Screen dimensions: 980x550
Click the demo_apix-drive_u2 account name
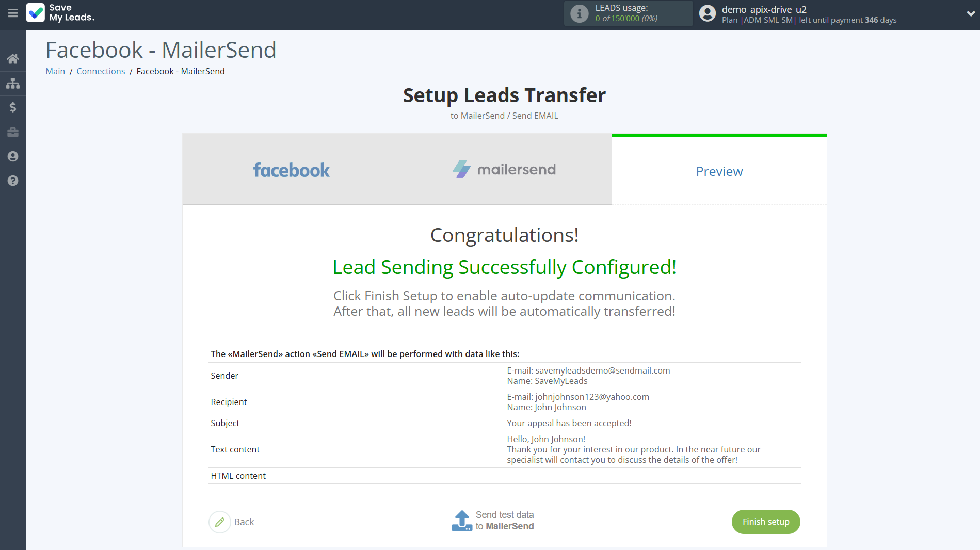click(x=764, y=9)
